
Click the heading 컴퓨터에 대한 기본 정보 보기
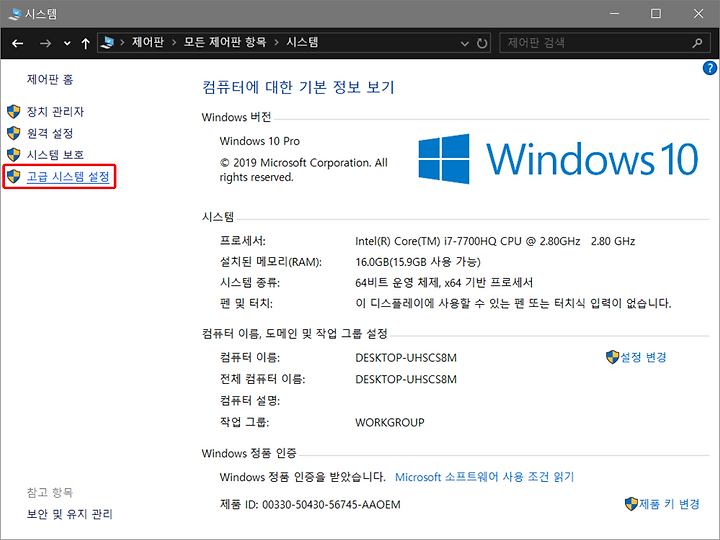tap(298, 87)
